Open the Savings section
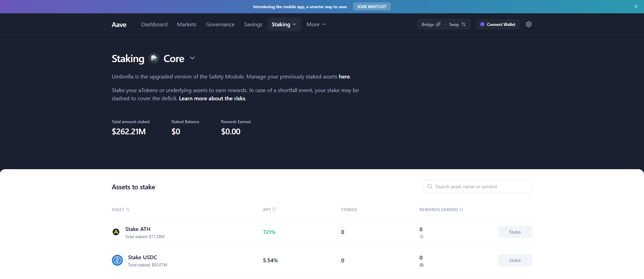The image size is (644, 279). click(x=253, y=24)
